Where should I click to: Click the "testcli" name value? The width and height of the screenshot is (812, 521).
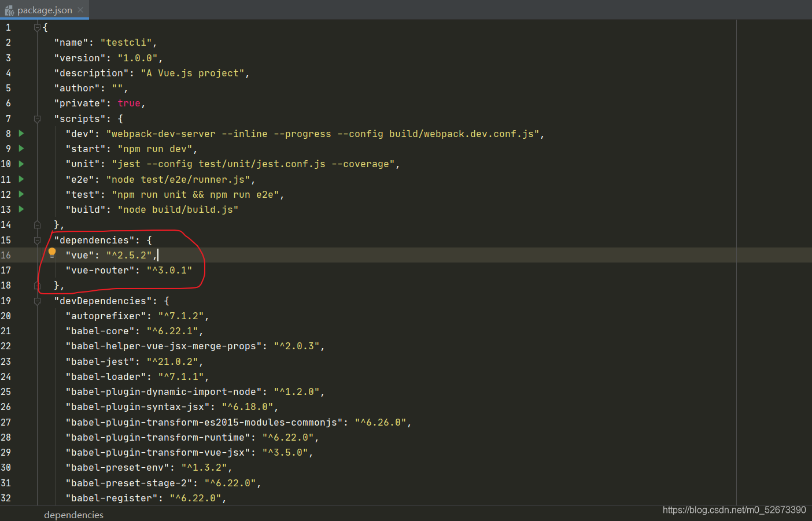[x=126, y=43]
